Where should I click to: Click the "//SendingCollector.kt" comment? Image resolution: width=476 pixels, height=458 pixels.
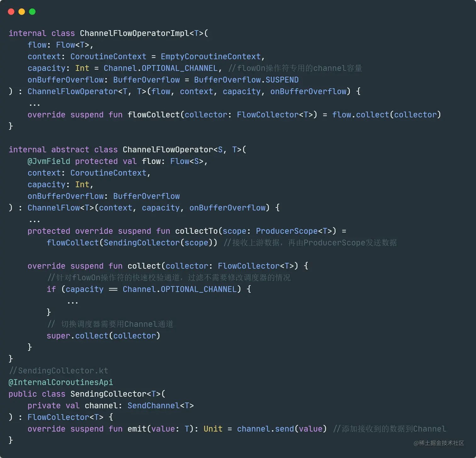coord(59,371)
